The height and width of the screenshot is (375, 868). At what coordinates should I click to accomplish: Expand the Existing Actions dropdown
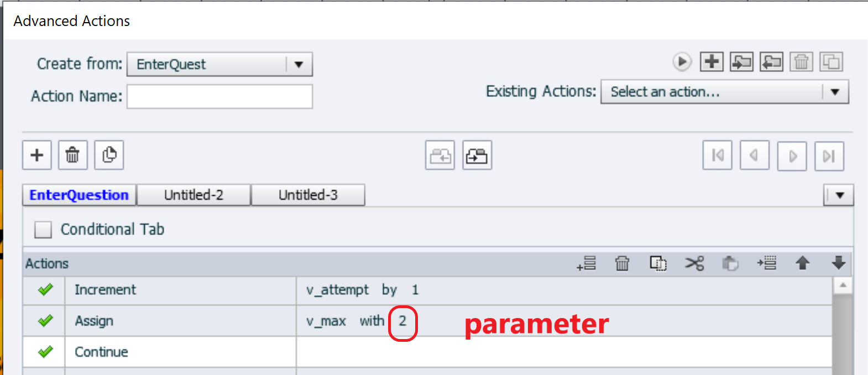point(835,92)
